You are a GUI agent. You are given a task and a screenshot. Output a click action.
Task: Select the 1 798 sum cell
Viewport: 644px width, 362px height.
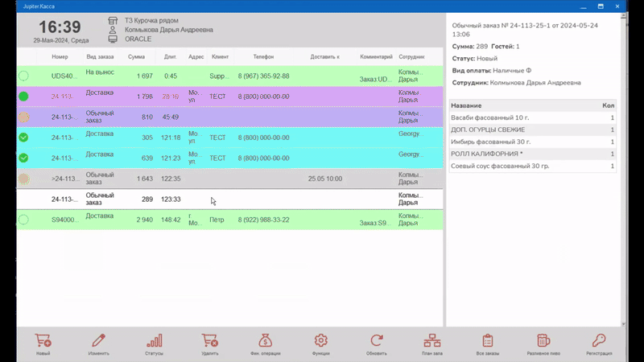tap(145, 97)
